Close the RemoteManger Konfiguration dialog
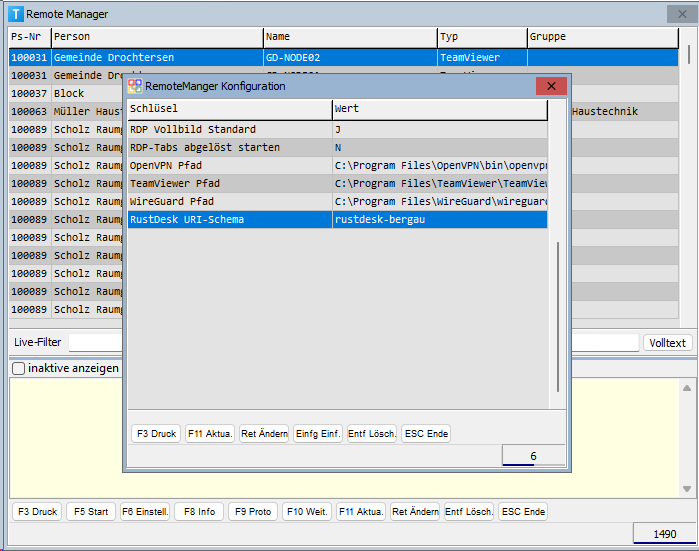 pos(551,86)
